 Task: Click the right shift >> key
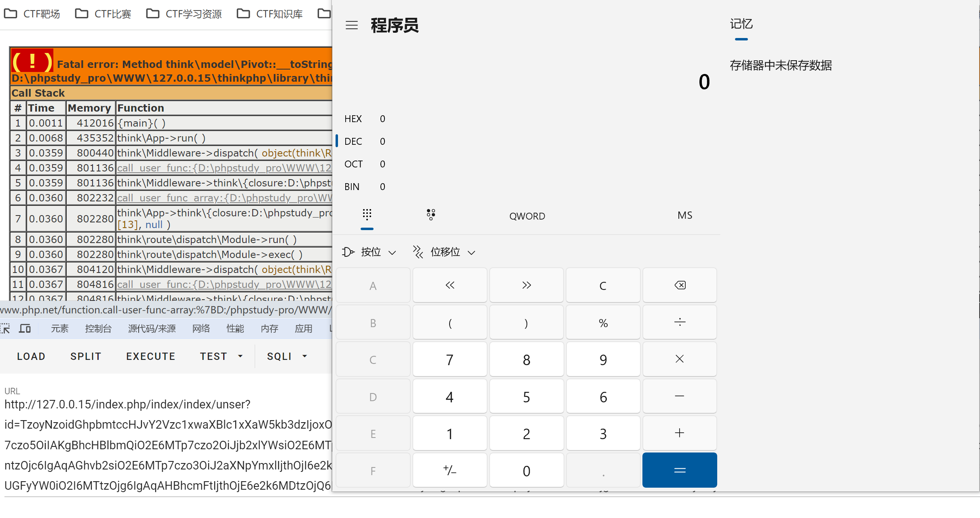pos(526,285)
